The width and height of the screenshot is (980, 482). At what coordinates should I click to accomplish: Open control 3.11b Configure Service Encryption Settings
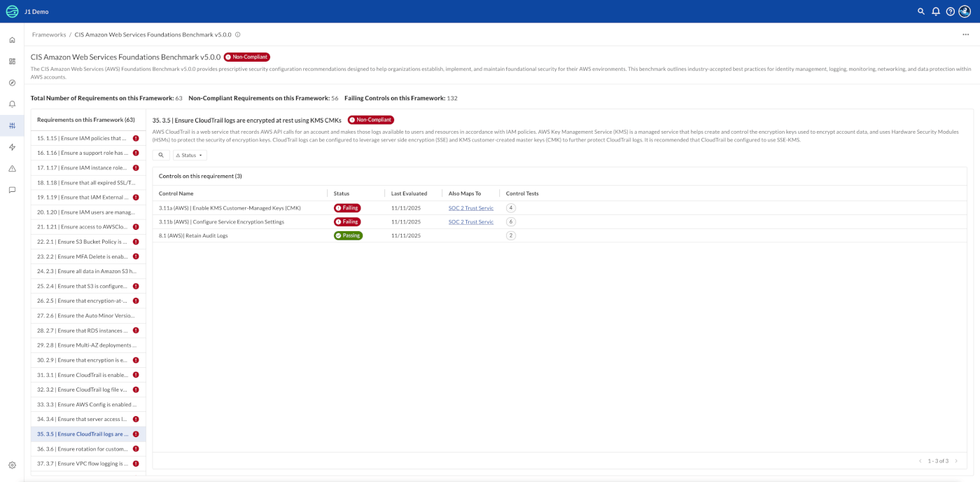[221, 221]
